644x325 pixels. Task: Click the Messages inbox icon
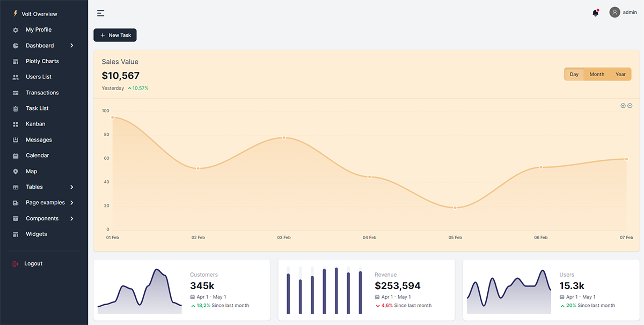point(16,140)
